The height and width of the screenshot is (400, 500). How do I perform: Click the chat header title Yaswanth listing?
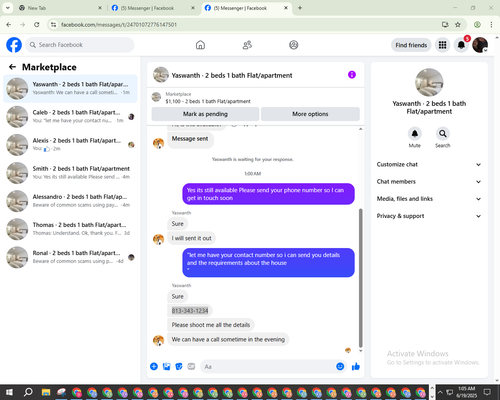coord(232,75)
